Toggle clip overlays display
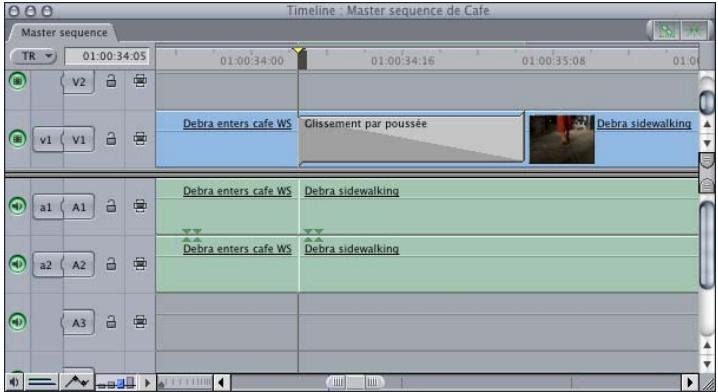The height and width of the screenshot is (392, 718). (x=77, y=381)
